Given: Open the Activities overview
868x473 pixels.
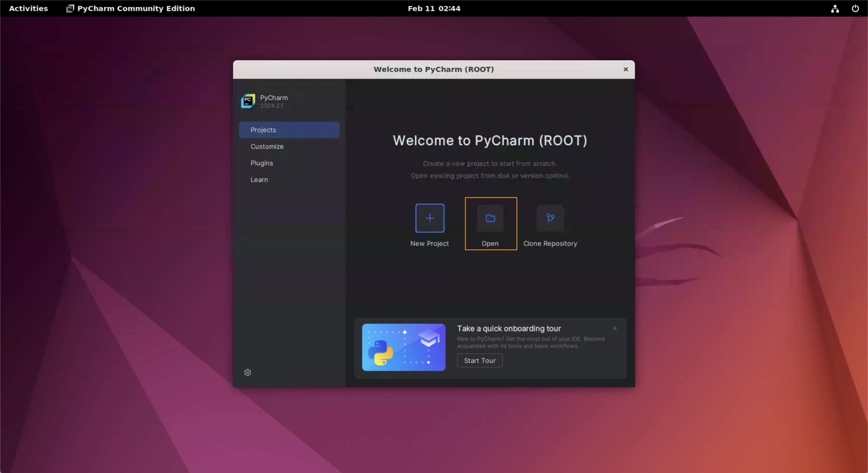Looking at the screenshot, I should pos(28,9).
